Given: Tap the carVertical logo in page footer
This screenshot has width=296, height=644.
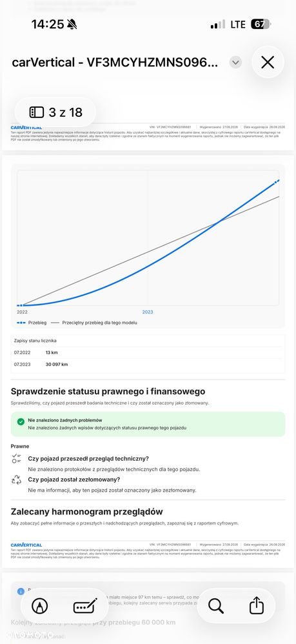Looking at the screenshot, I should (x=26, y=545).
